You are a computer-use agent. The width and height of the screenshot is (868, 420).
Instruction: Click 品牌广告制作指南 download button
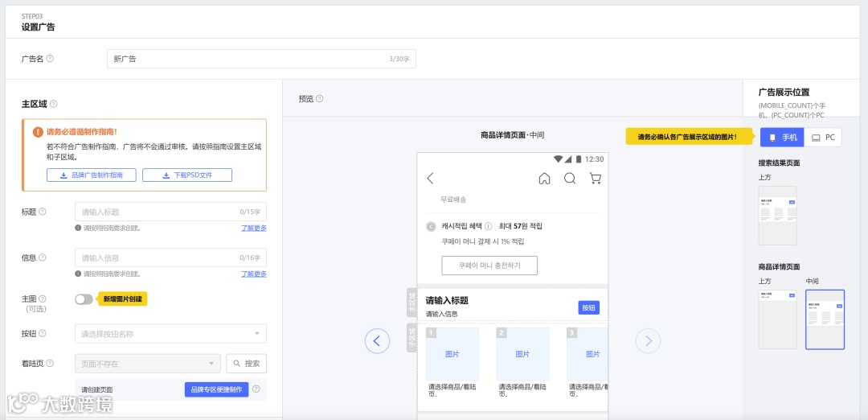pyautogui.click(x=92, y=175)
